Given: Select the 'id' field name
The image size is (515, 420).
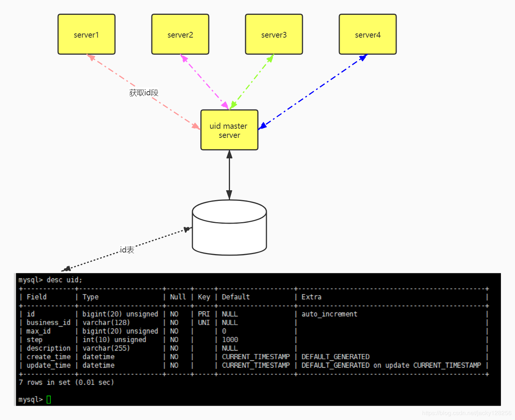Looking at the screenshot, I should tap(31, 314).
